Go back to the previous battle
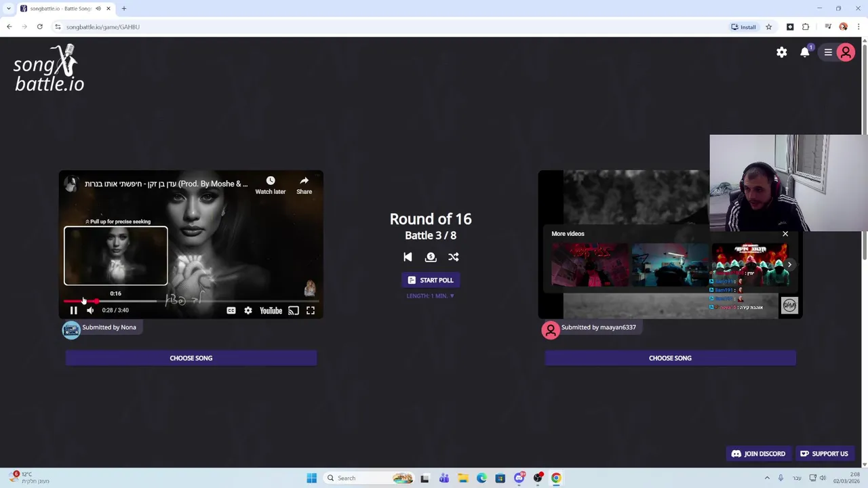Screen dimensions: 868x488 click(x=408, y=257)
